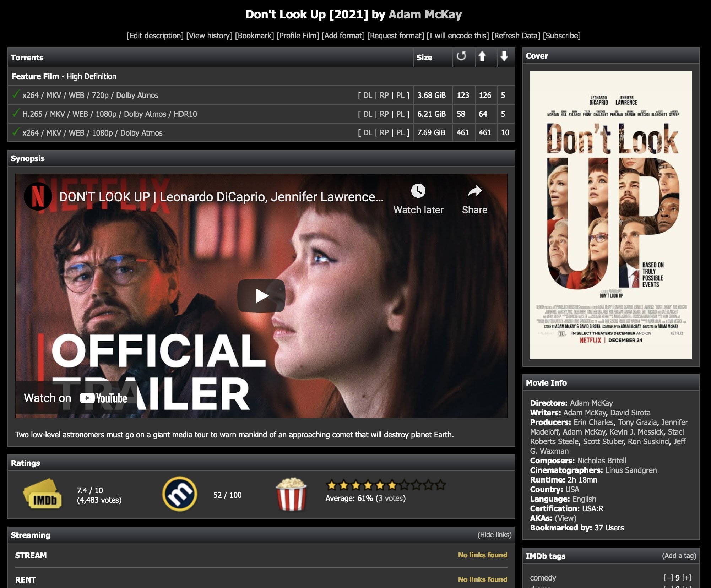Viewport: 711px width, 588px height.
Task: Open x264 720p Dolby Atmos torrent
Action: [x=91, y=95]
